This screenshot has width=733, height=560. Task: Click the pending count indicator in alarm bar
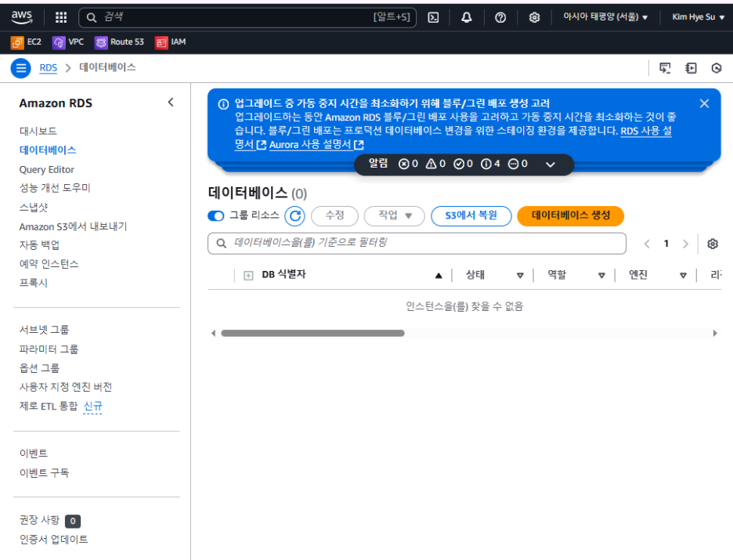(518, 164)
